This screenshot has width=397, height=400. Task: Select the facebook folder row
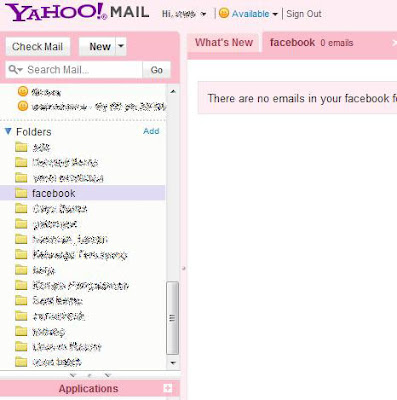point(82,193)
